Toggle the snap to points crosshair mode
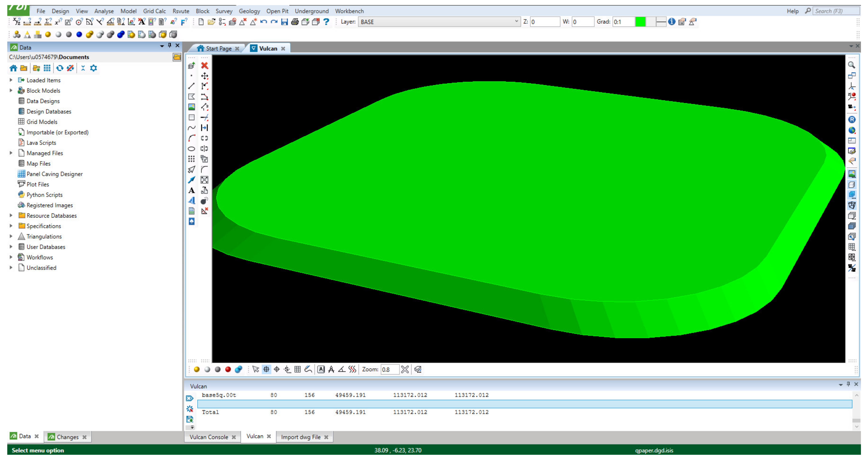The height and width of the screenshot is (462, 868). pyautogui.click(x=277, y=369)
